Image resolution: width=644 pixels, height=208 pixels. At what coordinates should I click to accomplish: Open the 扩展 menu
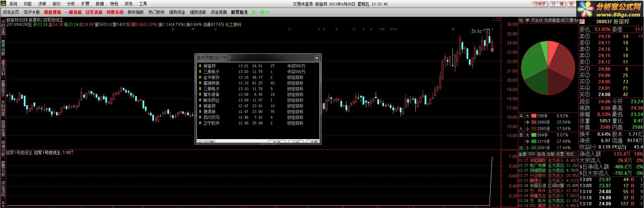point(86,4)
